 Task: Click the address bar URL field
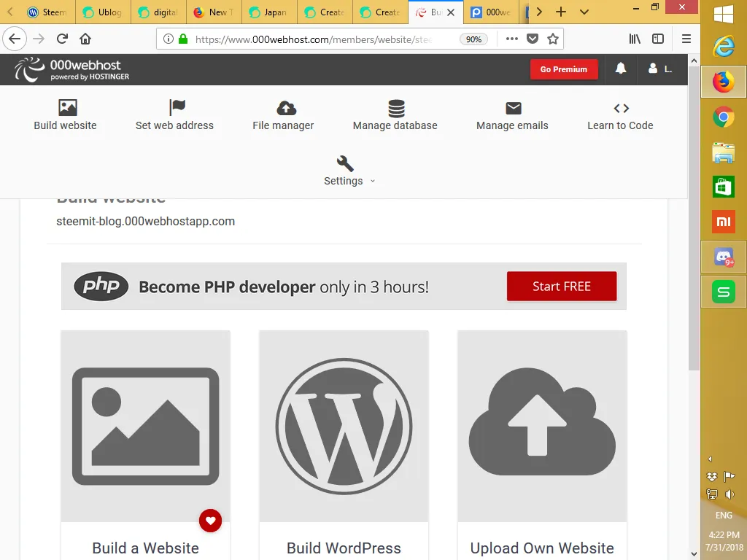(x=314, y=39)
